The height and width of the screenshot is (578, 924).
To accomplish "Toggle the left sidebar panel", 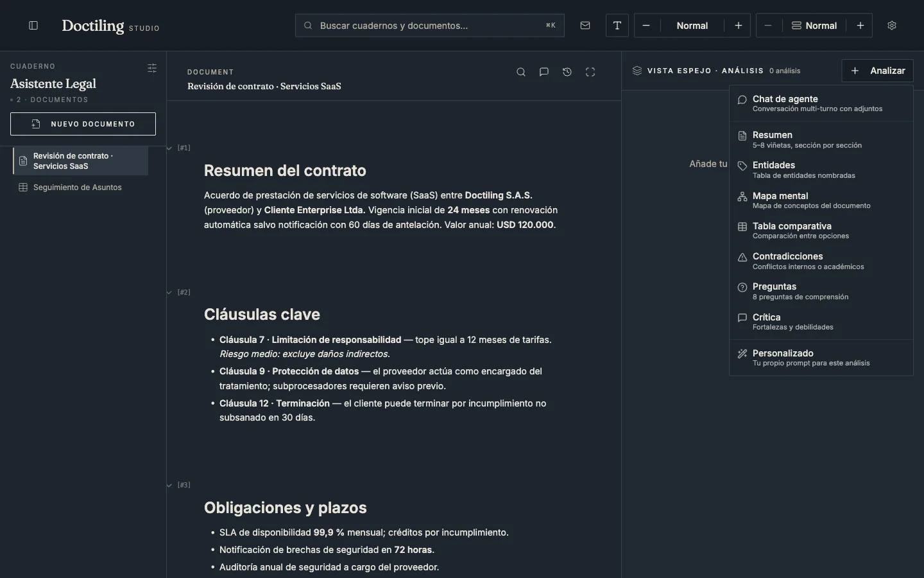I will [33, 26].
